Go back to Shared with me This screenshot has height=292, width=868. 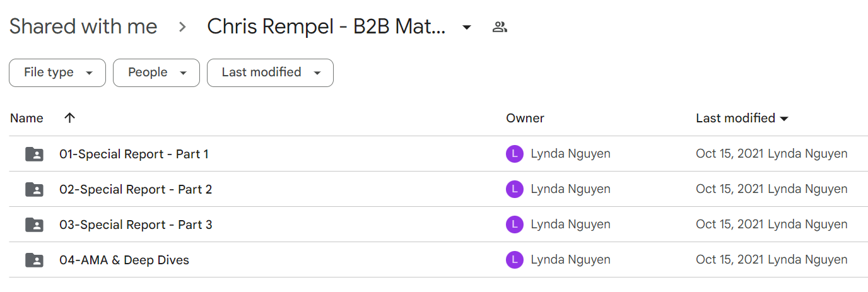pyautogui.click(x=83, y=26)
